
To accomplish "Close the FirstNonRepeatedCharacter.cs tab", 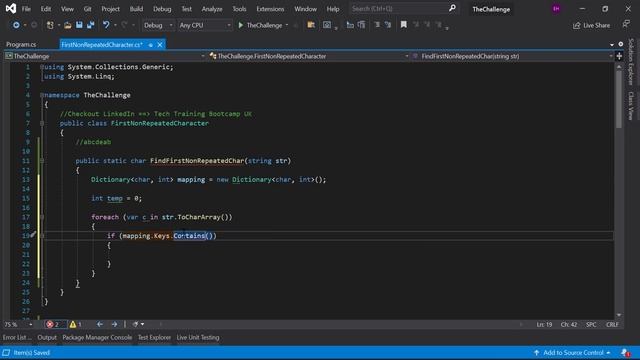I will (160, 45).
